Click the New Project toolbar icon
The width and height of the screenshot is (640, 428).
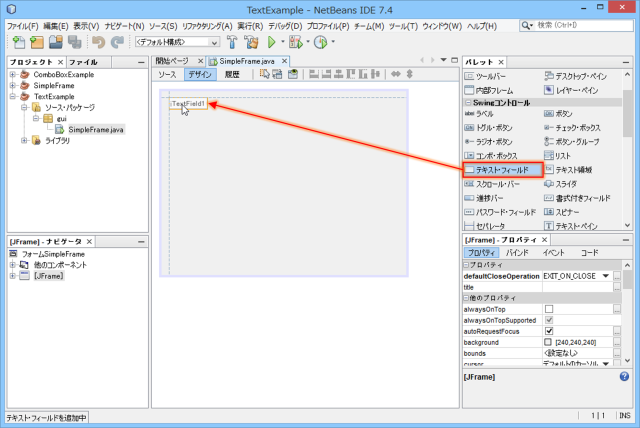coord(37,42)
